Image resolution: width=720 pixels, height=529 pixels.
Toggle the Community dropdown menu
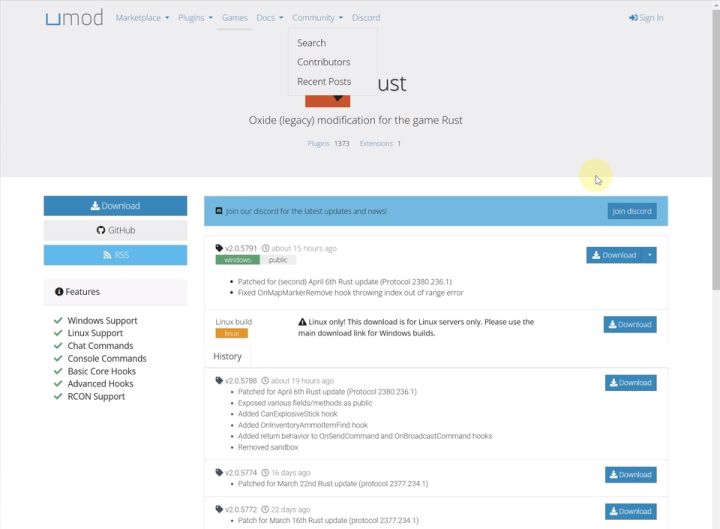pos(317,18)
